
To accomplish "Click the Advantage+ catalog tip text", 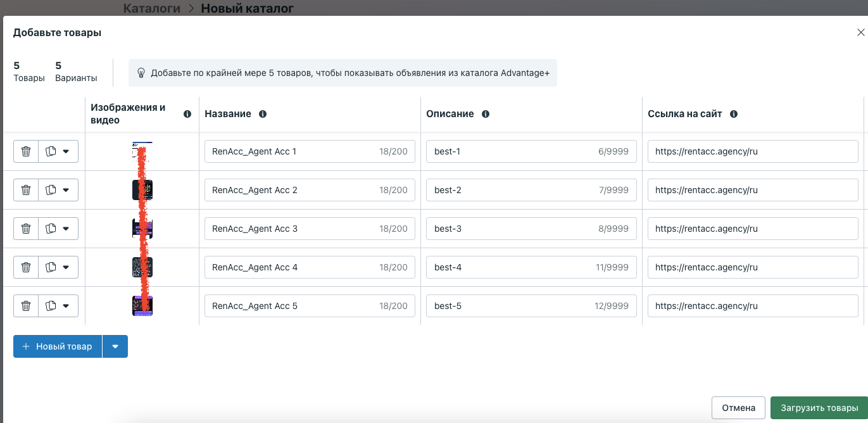I will tap(350, 73).
